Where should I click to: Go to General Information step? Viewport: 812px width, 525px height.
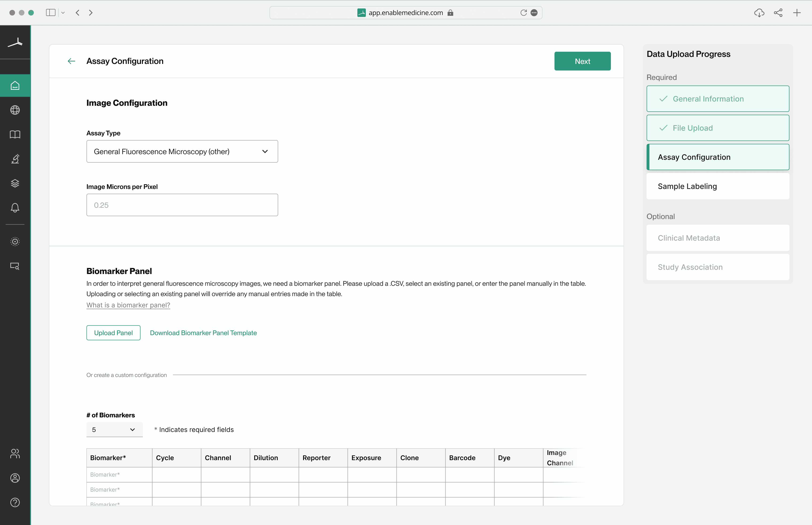point(718,99)
